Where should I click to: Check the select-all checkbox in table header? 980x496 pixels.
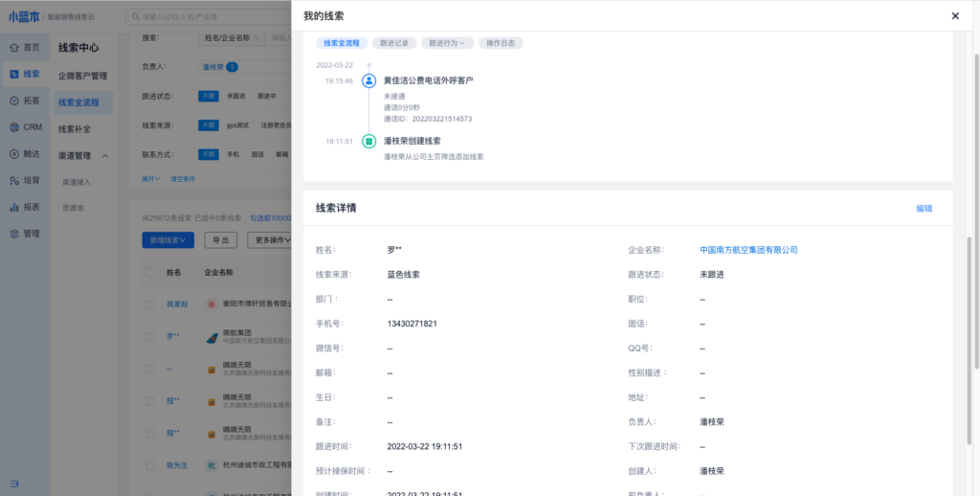tap(149, 273)
